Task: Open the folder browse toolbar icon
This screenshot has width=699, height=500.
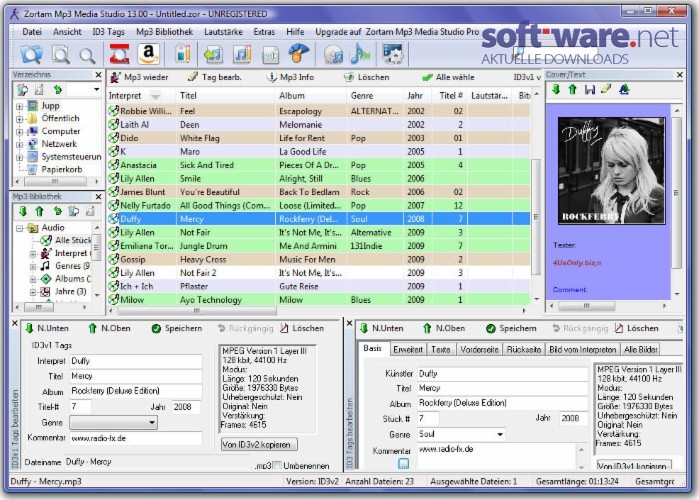Action: tap(31, 54)
